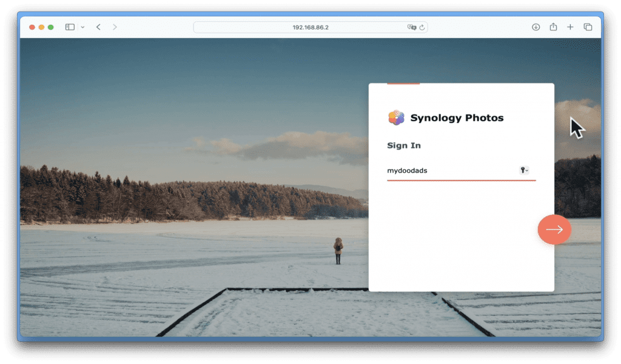This screenshot has width=621, height=364.
Task: Open the translate page icon
Action: pos(412,27)
